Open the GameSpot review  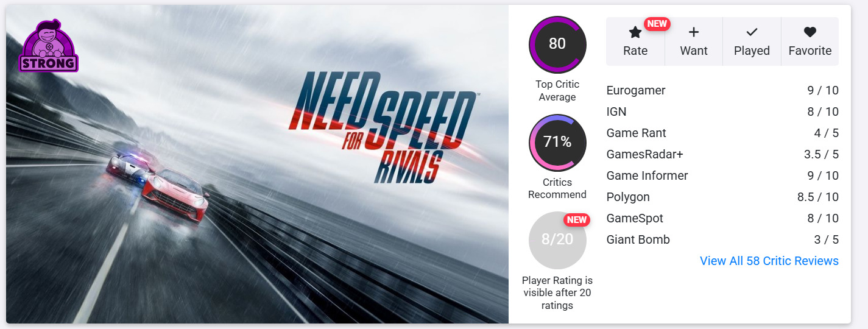(635, 219)
